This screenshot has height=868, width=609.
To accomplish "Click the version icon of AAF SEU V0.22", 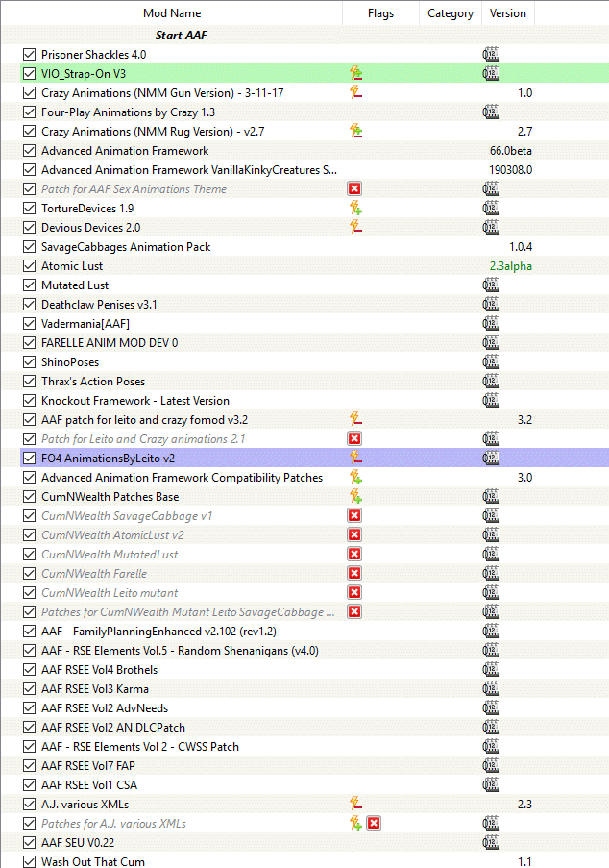I will [491, 842].
